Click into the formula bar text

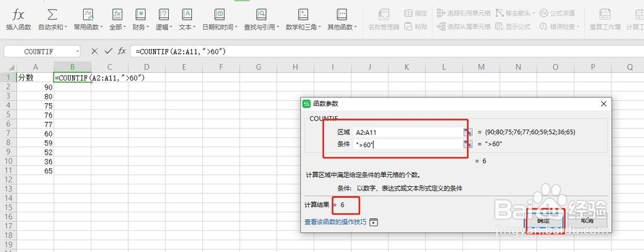point(181,52)
